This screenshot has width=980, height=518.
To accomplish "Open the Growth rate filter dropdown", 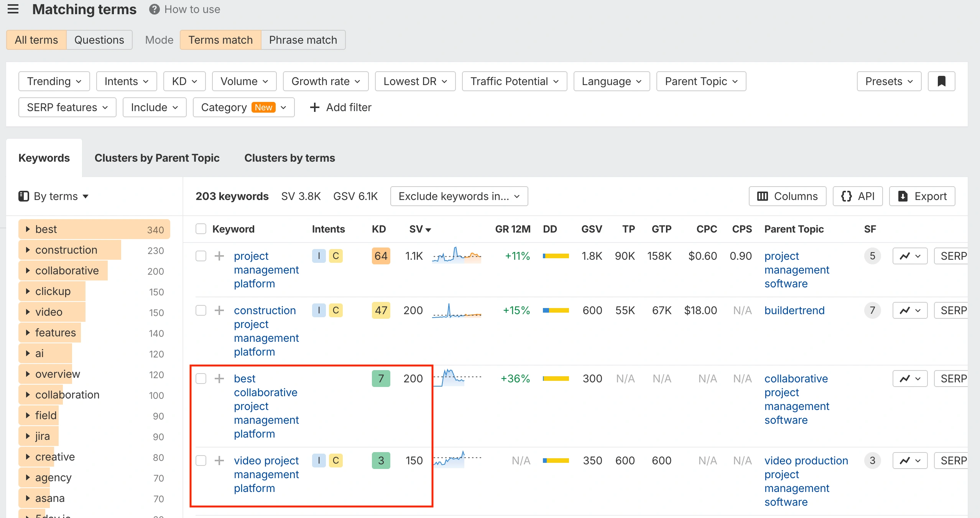I will (x=326, y=81).
